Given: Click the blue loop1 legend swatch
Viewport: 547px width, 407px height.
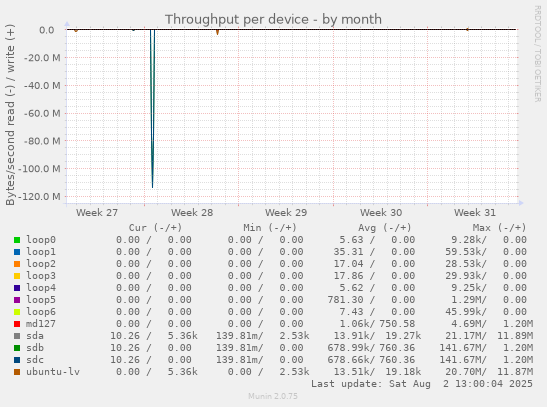Looking at the screenshot, I should point(17,252).
